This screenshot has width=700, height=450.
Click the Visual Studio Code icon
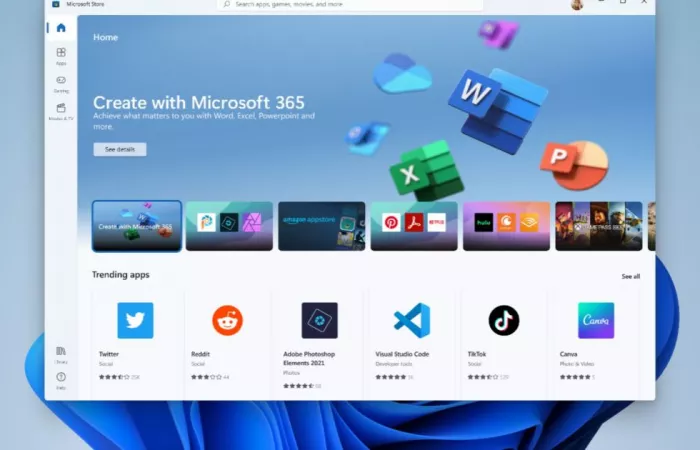point(411,320)
